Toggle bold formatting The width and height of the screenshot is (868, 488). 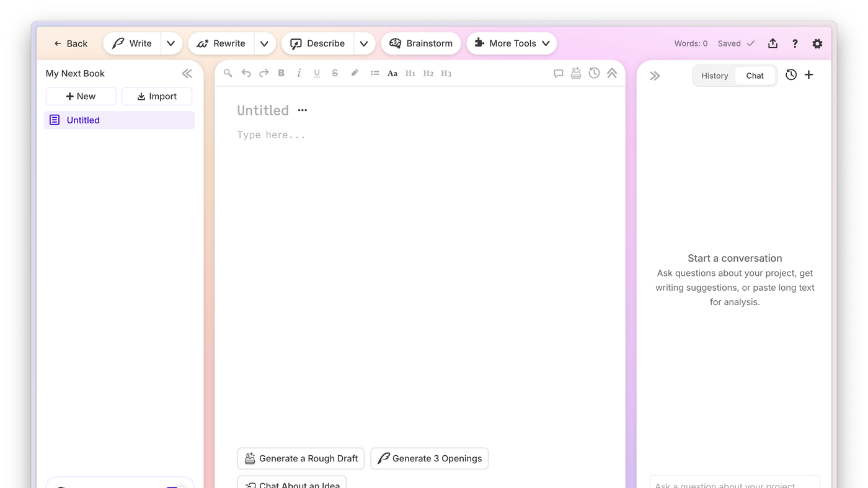(x=281, y=73)
